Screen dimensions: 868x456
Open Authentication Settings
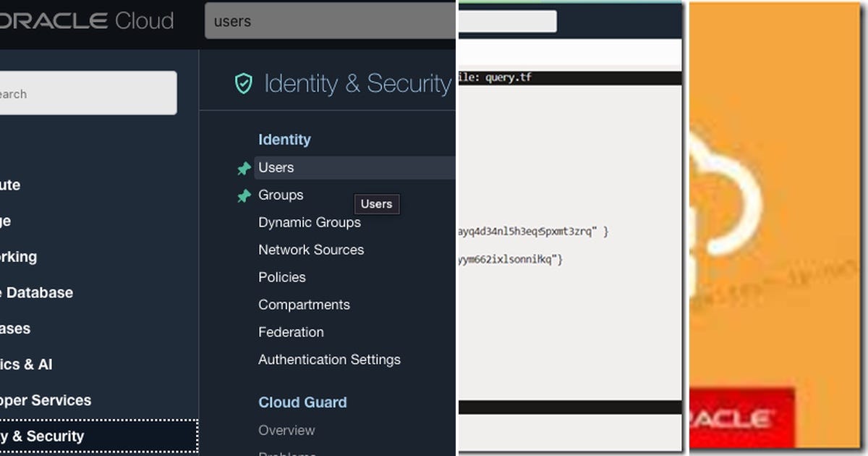tap(329, 360)
